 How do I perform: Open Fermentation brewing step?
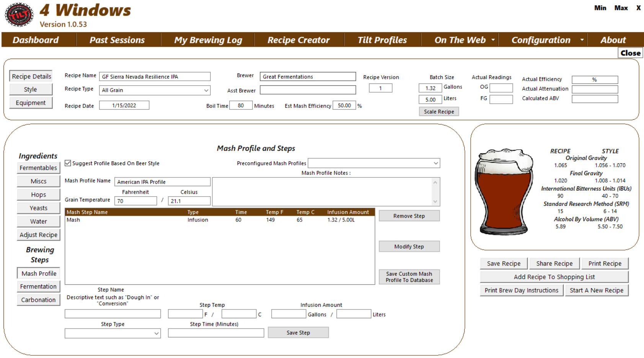click(38, 286)
